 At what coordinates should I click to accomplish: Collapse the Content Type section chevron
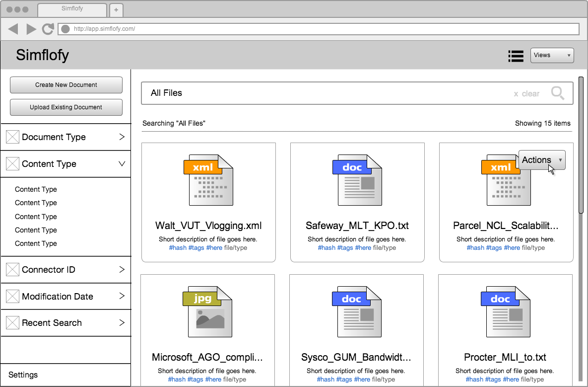tap(122, 164)
